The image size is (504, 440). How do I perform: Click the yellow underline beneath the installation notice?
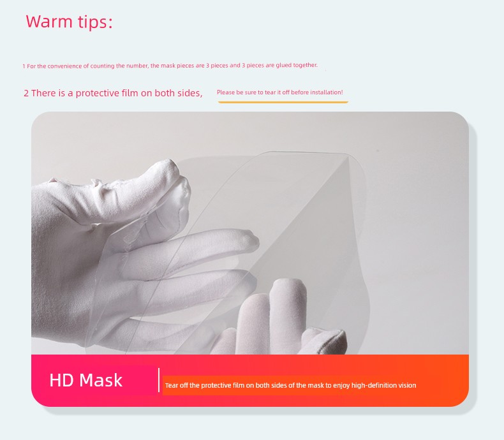pos(283,102)
